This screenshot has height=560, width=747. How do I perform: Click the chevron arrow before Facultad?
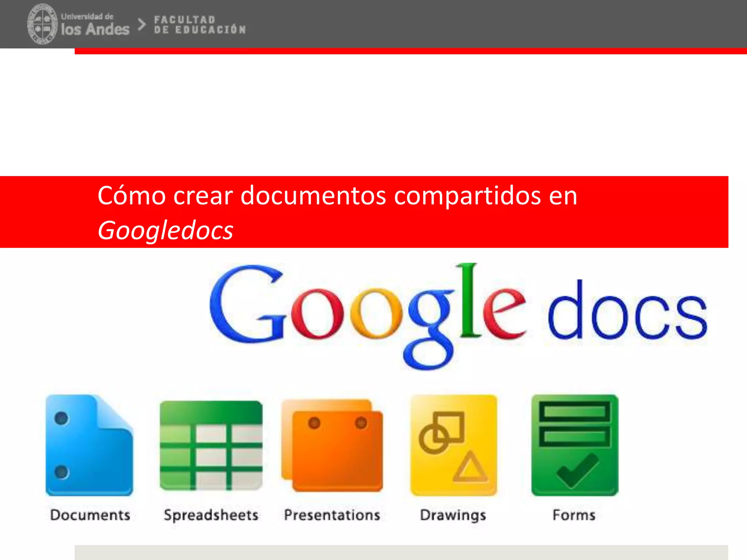(142, 24)
